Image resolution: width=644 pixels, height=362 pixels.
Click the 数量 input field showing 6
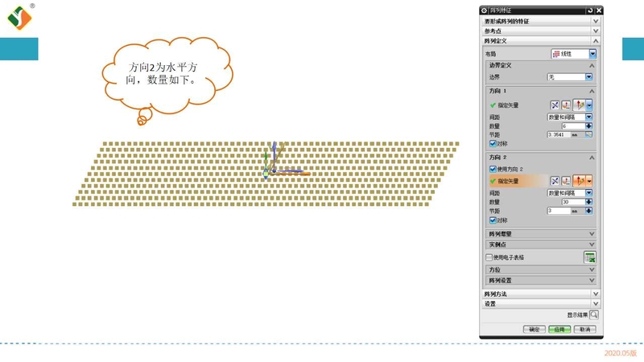573,126
